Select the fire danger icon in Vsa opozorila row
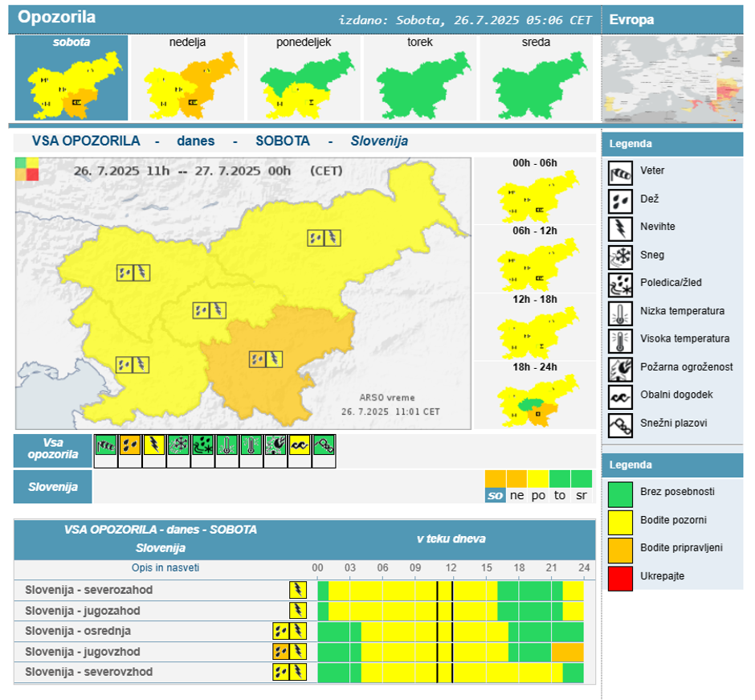 click(x=276, y=448)
